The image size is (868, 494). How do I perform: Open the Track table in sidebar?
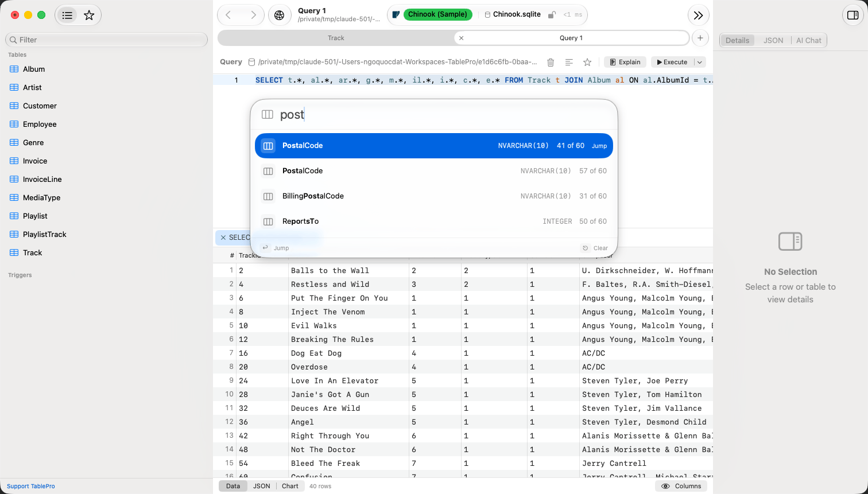(33, 252)
